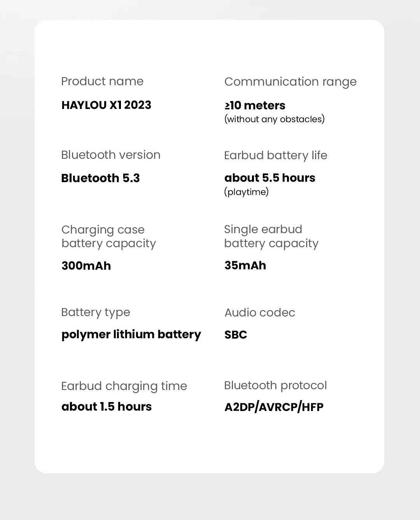Click the "polymer lithium battery" text
This screenshot has height=520, width=420.
[x=131, y=334]
